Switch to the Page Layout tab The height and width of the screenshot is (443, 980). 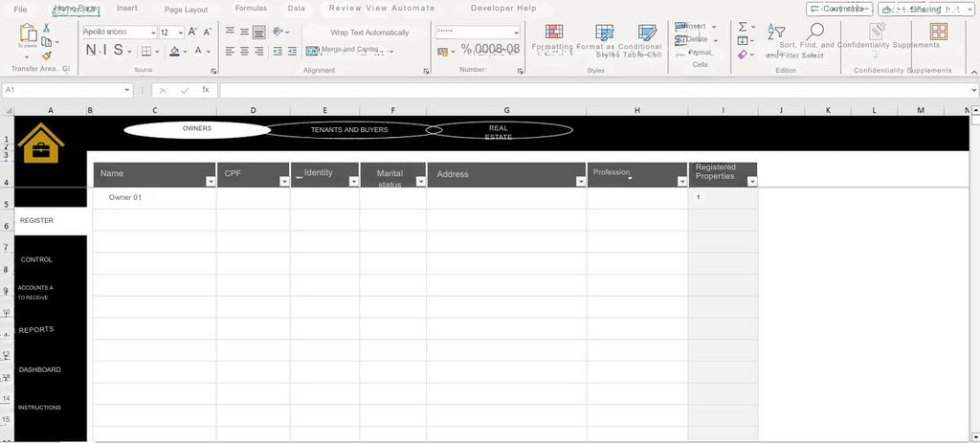(x=186, y=9)
